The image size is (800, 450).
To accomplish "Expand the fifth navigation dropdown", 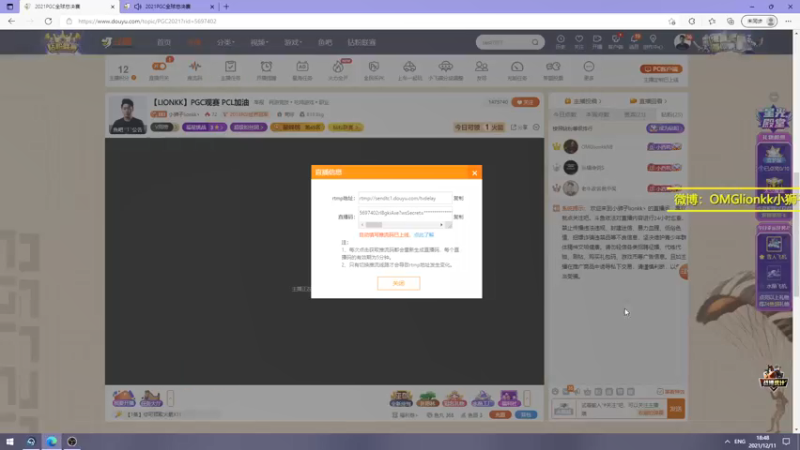I will click(293, 42).
